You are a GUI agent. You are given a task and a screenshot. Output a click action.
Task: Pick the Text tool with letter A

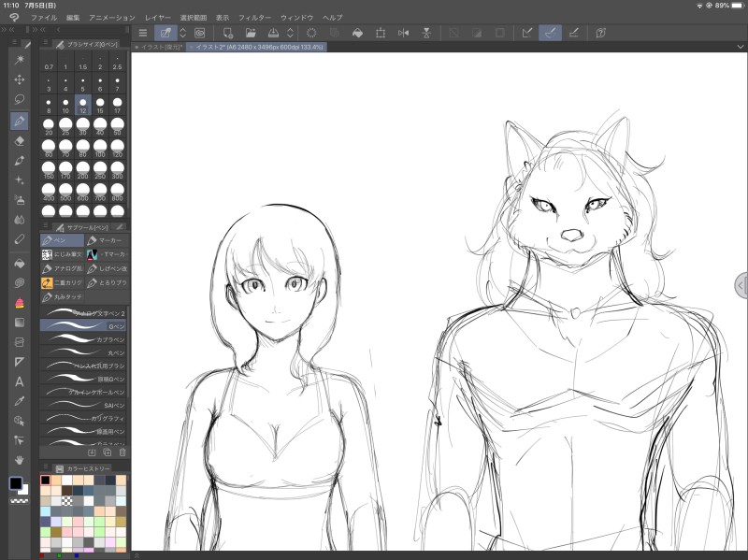(20, 381)
